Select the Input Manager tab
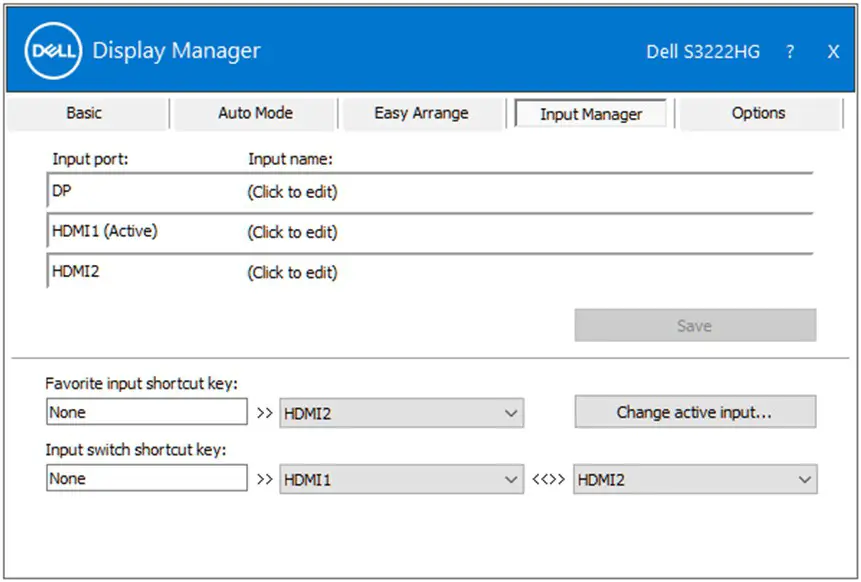Screen dimensions: 861x582 [x=591, y=113]
